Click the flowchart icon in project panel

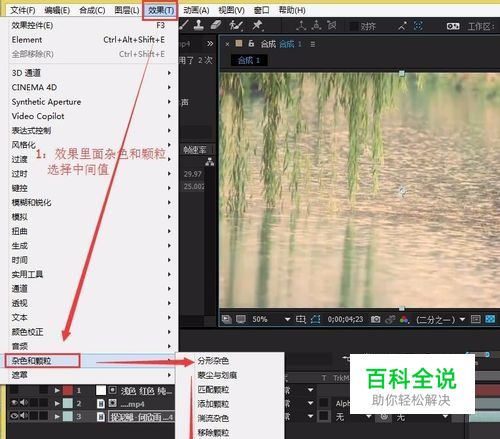(x=210, y=162)
